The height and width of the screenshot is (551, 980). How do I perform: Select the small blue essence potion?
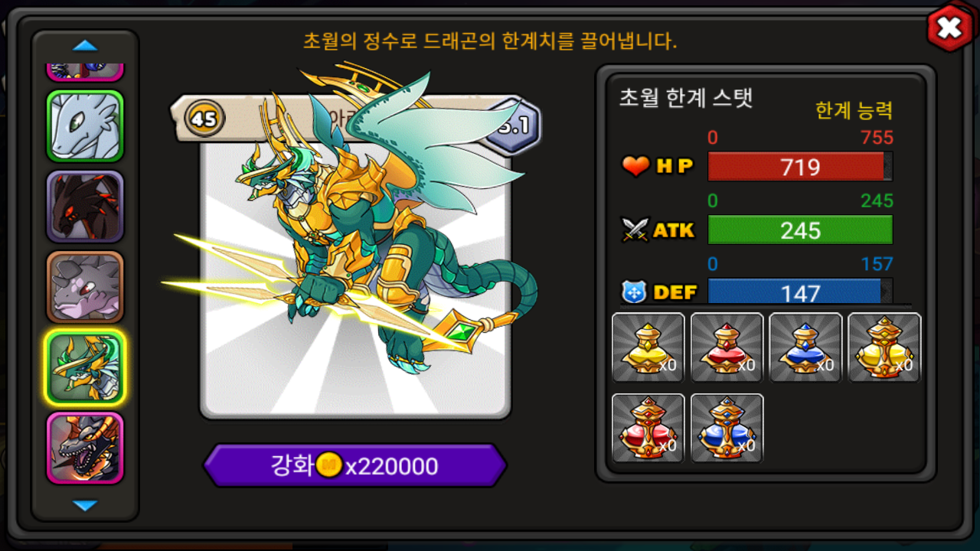click(805, 347)
